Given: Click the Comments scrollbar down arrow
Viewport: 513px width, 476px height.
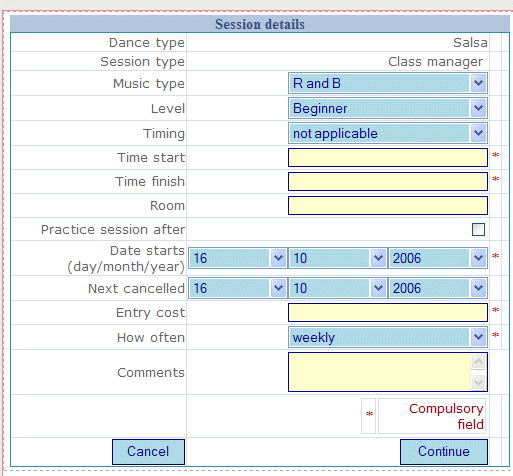Looking at the screenshot, I should point(478,382).
